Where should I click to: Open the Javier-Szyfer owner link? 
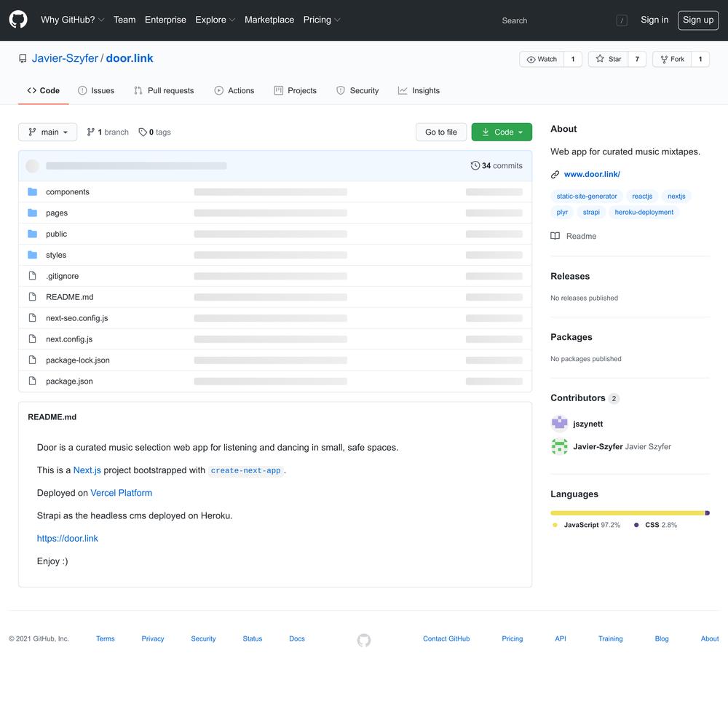[x=65, y=58]
